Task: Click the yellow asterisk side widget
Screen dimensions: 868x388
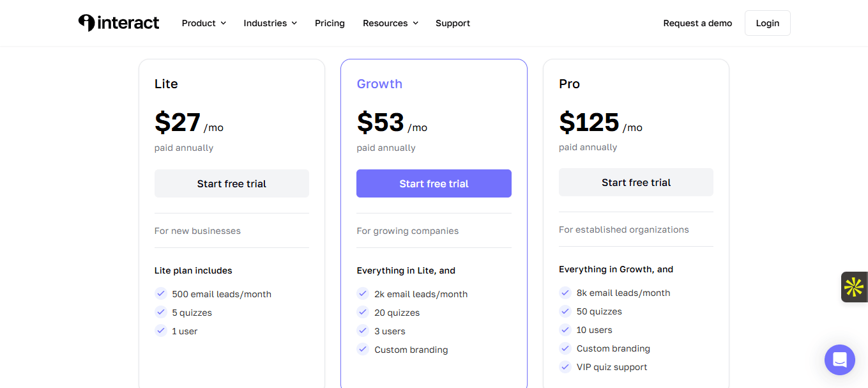Action: tap(854, 287)
